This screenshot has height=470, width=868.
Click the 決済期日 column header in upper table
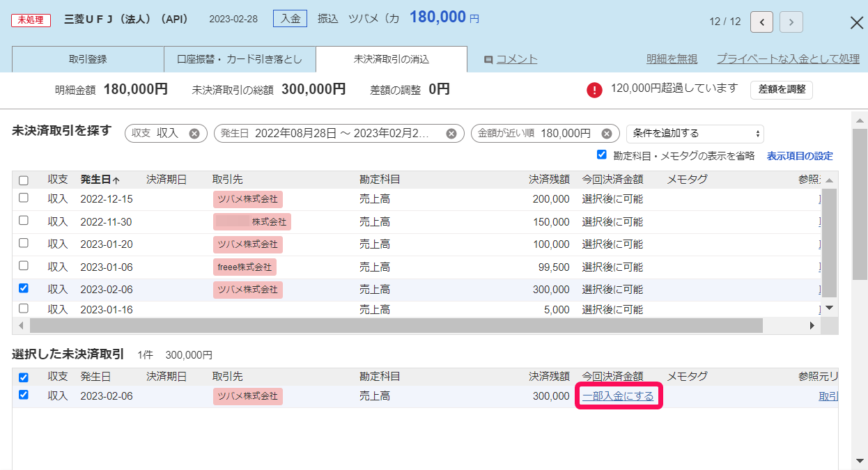[166, 180]
